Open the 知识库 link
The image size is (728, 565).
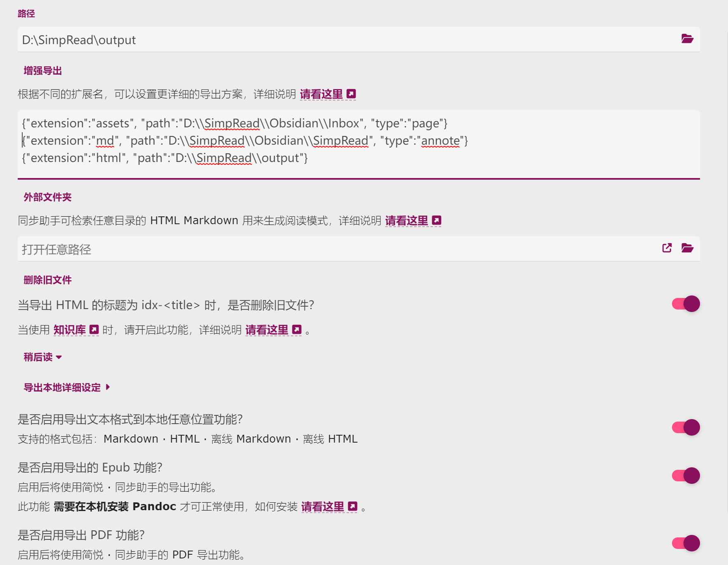pos(70,329)
